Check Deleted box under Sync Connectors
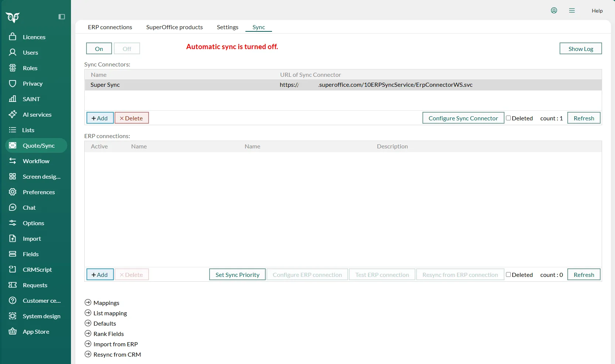615x364 pixels. click(x=508, y=118)
